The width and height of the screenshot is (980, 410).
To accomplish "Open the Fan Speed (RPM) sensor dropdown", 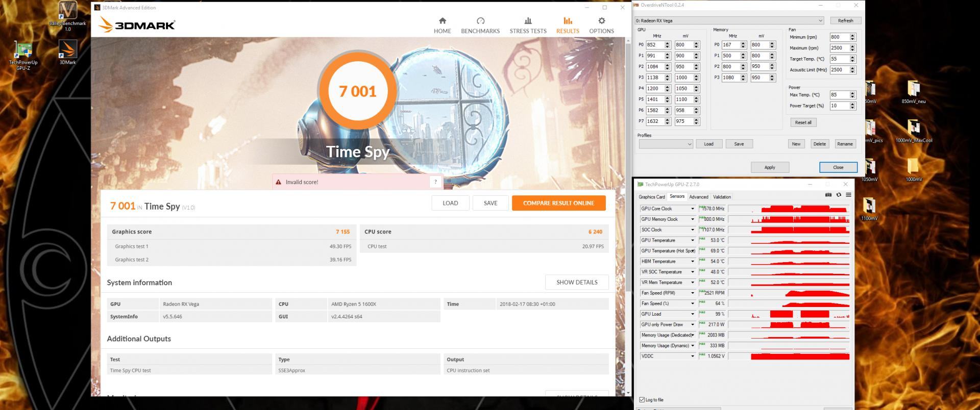I will click(693, 293).
